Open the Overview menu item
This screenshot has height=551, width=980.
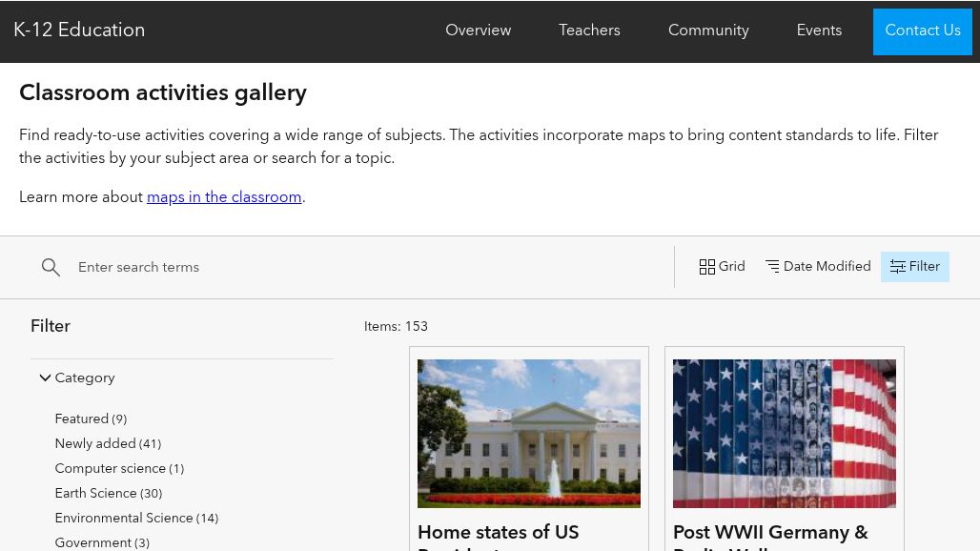pos(478,31)
